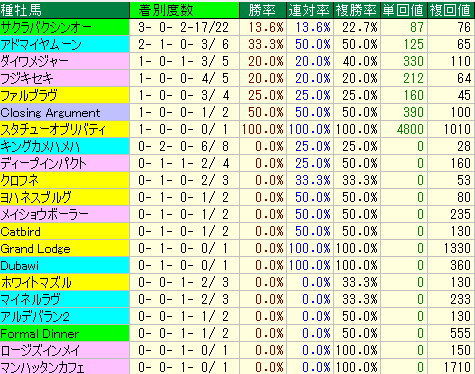Click the 1330 複回値 value for Grand Lodge

457,249
